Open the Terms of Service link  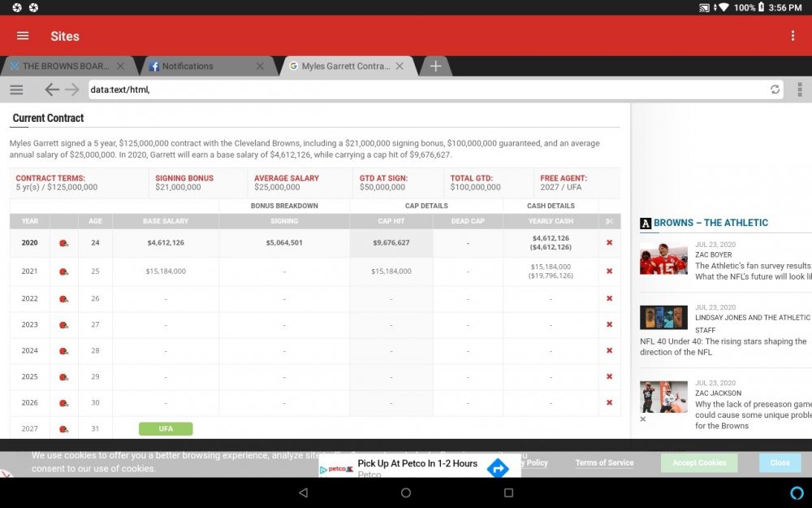point(604,463)
